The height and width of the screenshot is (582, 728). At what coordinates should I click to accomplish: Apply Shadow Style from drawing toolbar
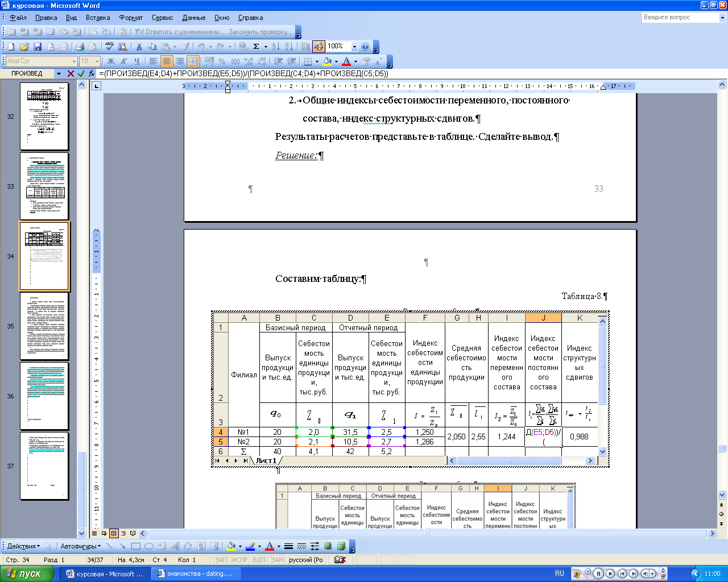click(328, 546)
